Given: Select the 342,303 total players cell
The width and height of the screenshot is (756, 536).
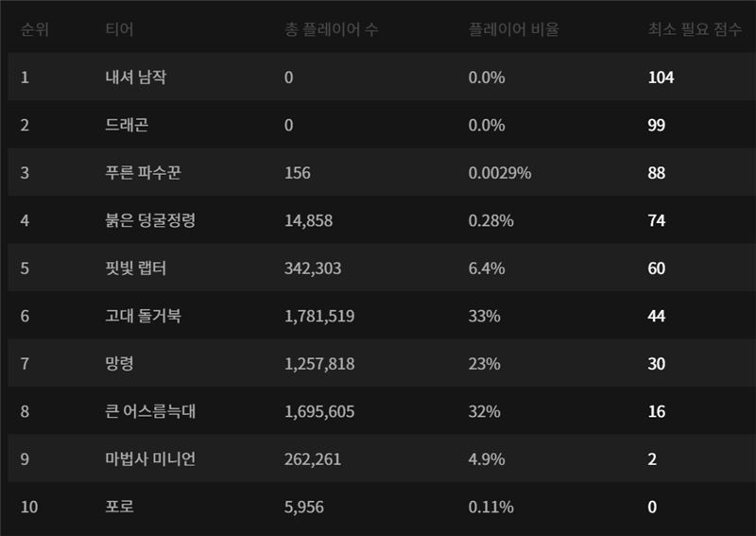Looking at the screenshot, I should [x=313, y=268].
